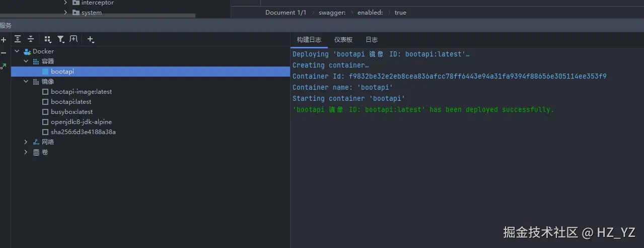Open the Add Service plus dropdown
Image resolution: width=644 pixels, height=248 pixels.
pos(91,39)
